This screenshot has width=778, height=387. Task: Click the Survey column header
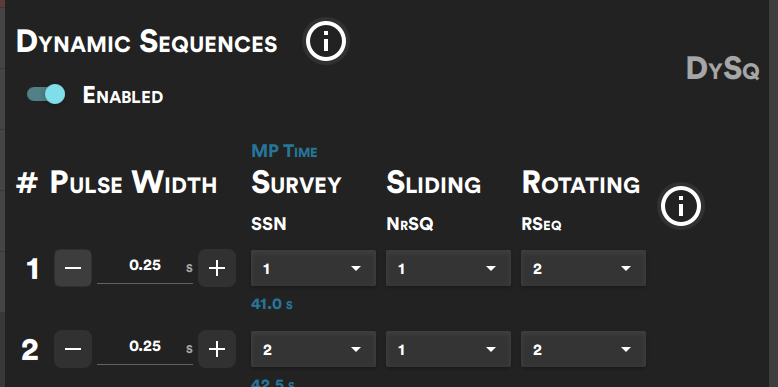point(296,183)
